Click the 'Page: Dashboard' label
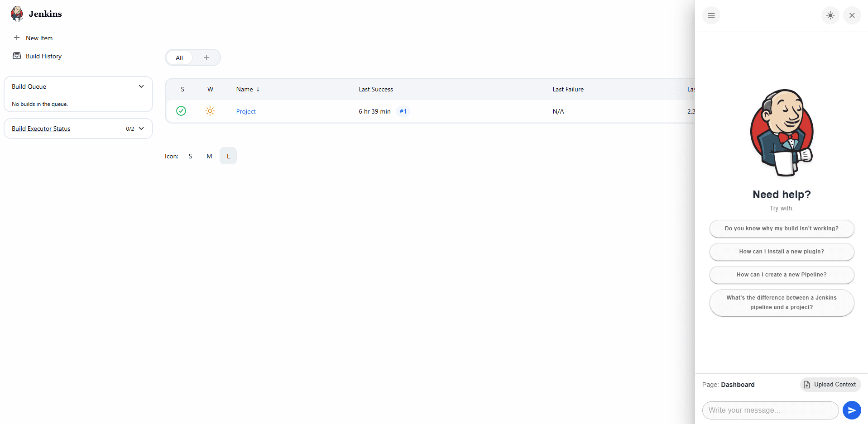 [x=729, y=385]
